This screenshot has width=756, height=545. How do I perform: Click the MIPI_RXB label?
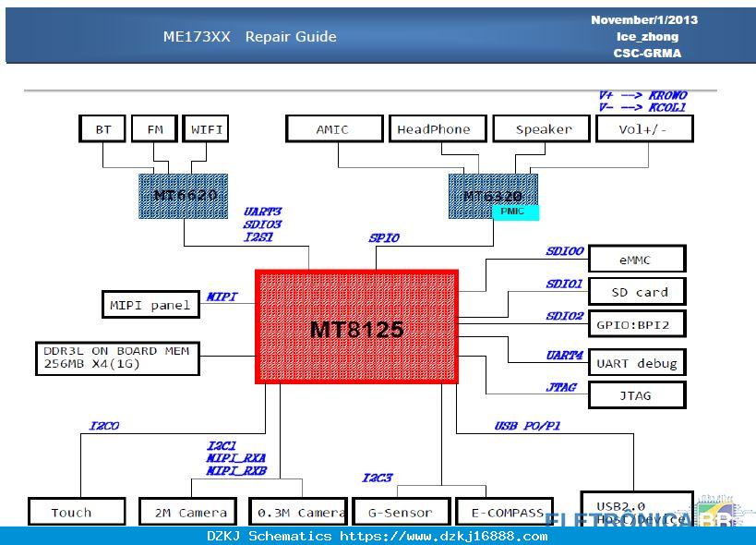click(236, 471)
